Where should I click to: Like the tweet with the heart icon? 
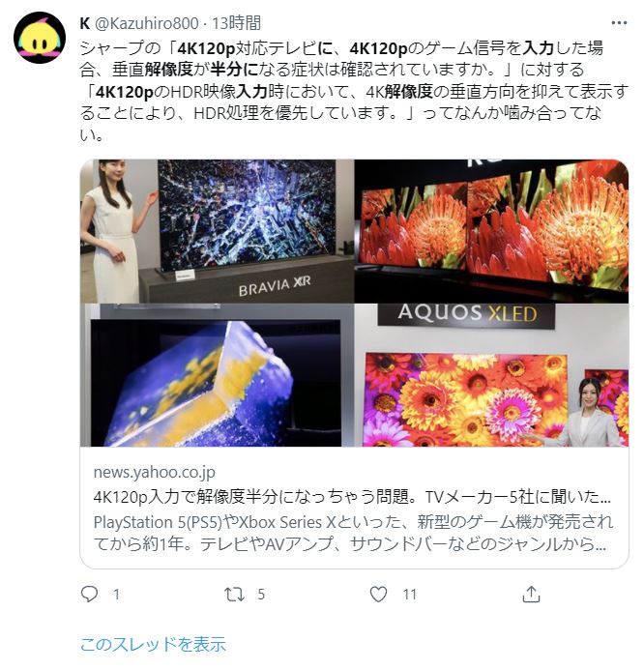[378, 594]
